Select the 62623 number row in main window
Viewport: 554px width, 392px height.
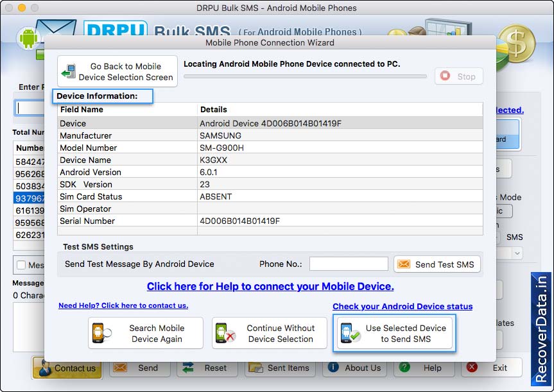coord(29,235)
